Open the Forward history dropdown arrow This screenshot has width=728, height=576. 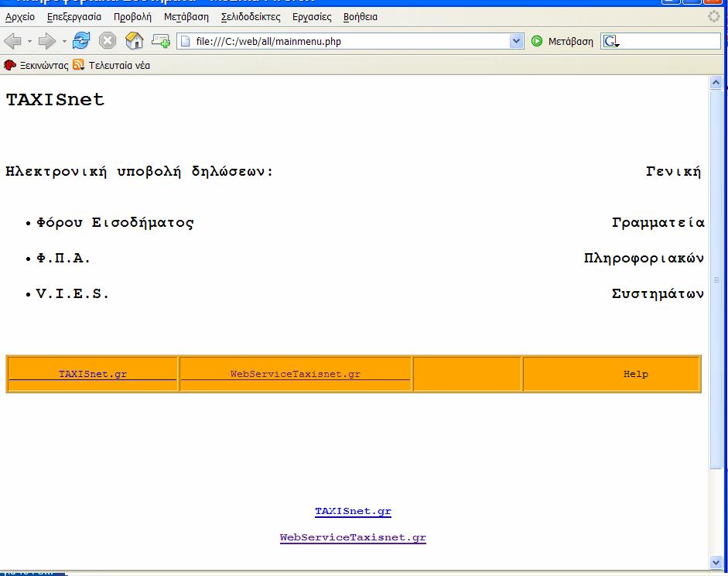click(x=64, y=41)
